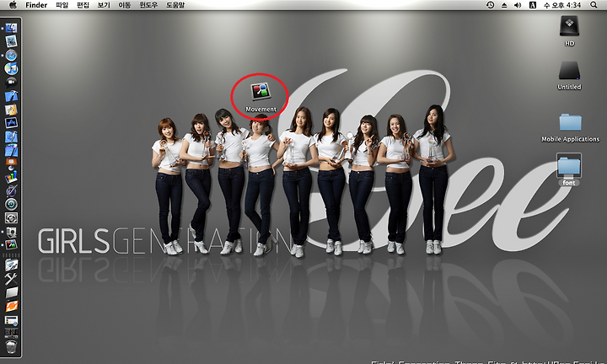This screenshot has height=364, width=607.
Task: Open the browser window thumbnail dock icon
Action: click(x=11, y=320)
